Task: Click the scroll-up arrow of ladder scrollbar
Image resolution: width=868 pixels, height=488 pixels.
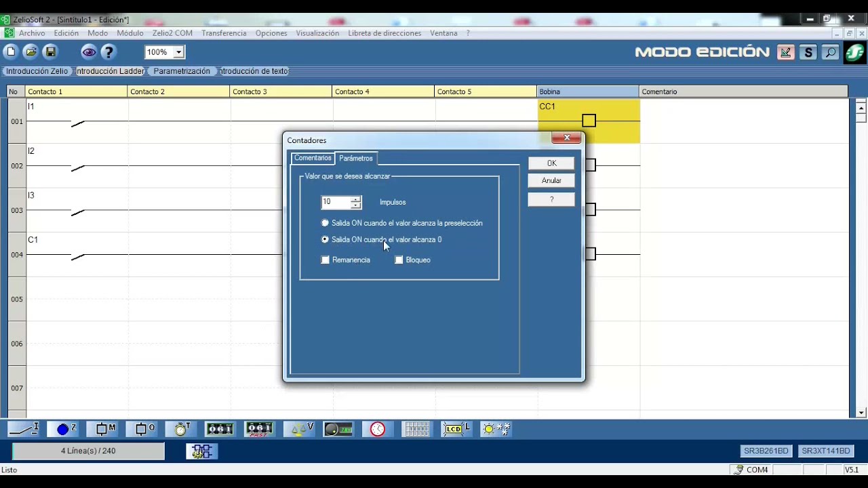Action: coord(861,107)
